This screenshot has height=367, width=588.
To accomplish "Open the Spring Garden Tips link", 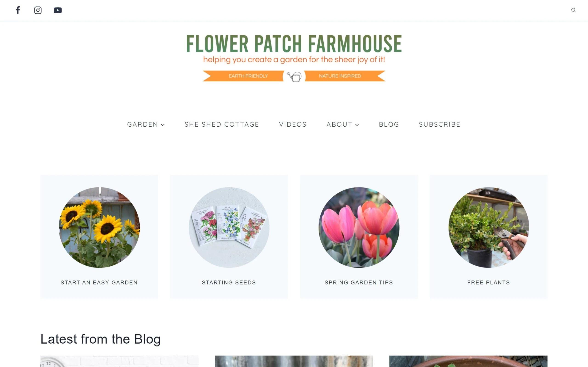I will 359,283.
